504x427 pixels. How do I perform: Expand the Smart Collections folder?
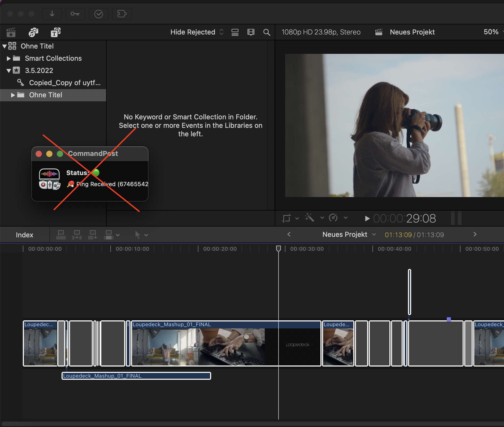(x=8, y=58)
